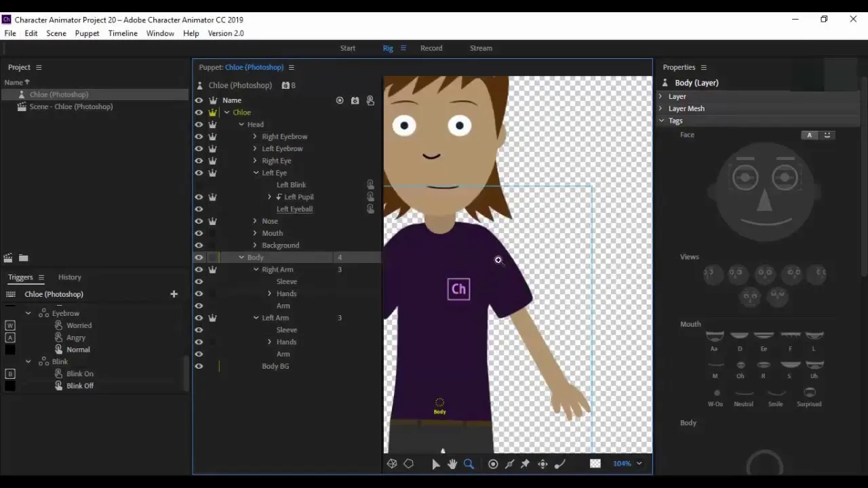The image size is (868, 488).
Task: Click the Origin handle tool icon
Action: [x=493, y=464]
